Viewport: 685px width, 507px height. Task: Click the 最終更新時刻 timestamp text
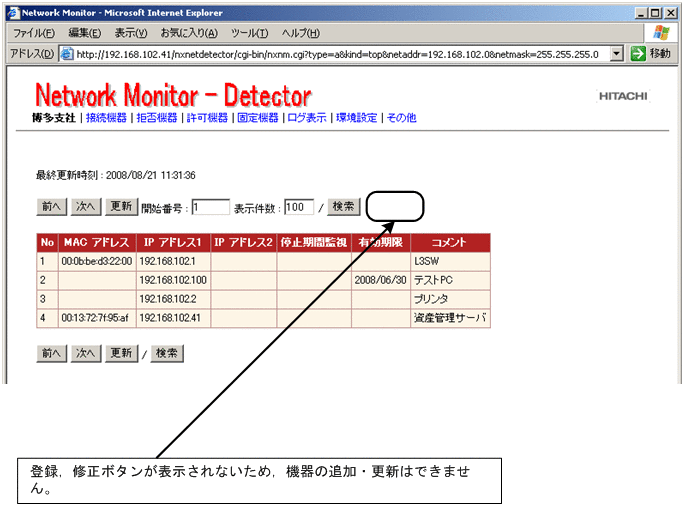pyautogui.click(x=116, y=175)
